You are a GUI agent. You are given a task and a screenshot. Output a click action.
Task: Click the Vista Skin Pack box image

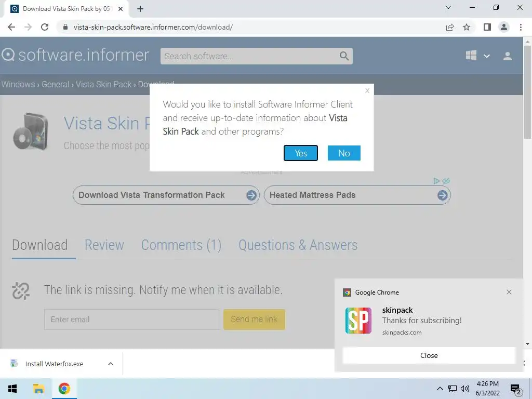point(31,131)
